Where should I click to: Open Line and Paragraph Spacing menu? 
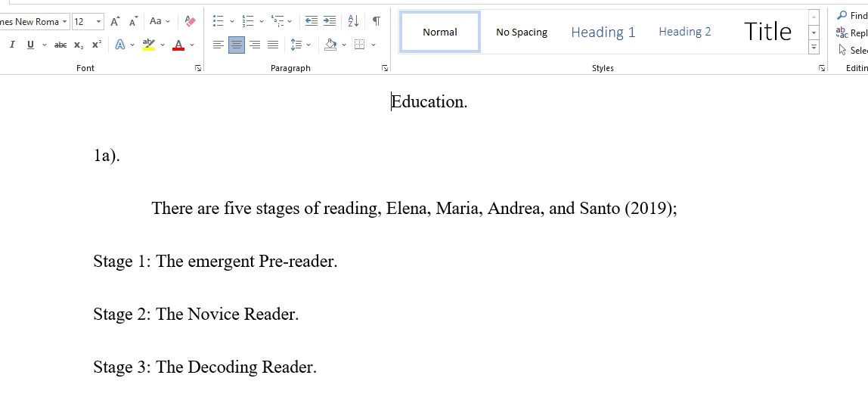(x=301, y=45)
